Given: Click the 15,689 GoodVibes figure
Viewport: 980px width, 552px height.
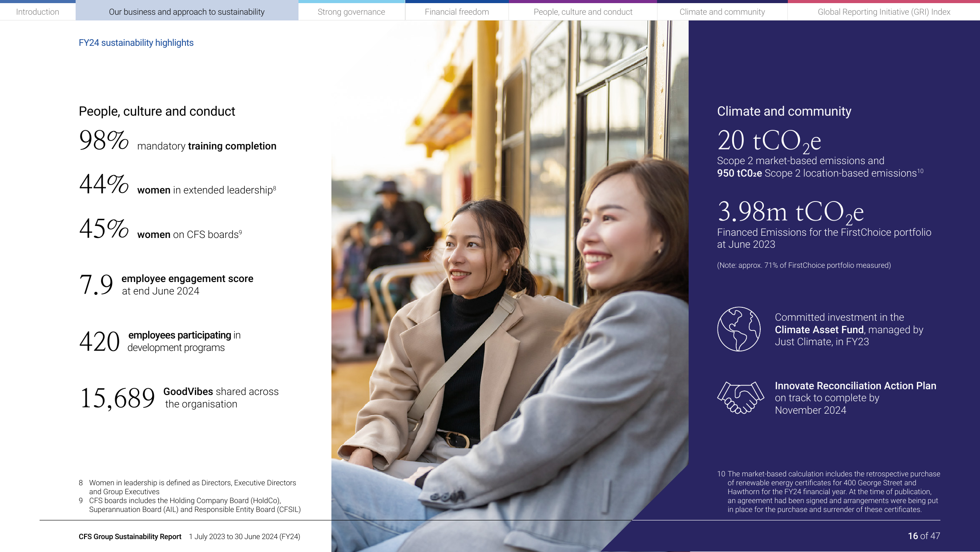Looking at the screenshot, I should 117,398.
